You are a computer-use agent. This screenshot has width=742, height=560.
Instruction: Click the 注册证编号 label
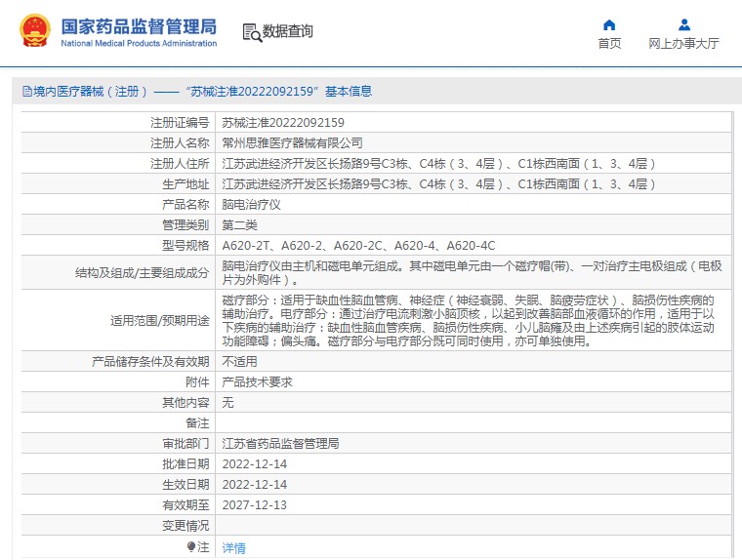[180, 123]
